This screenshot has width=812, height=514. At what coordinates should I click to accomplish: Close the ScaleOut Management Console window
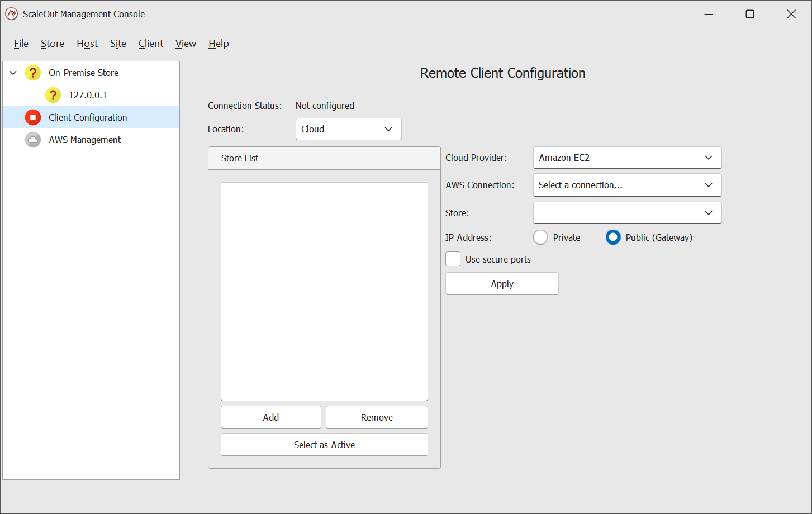[x=791, y=14]
